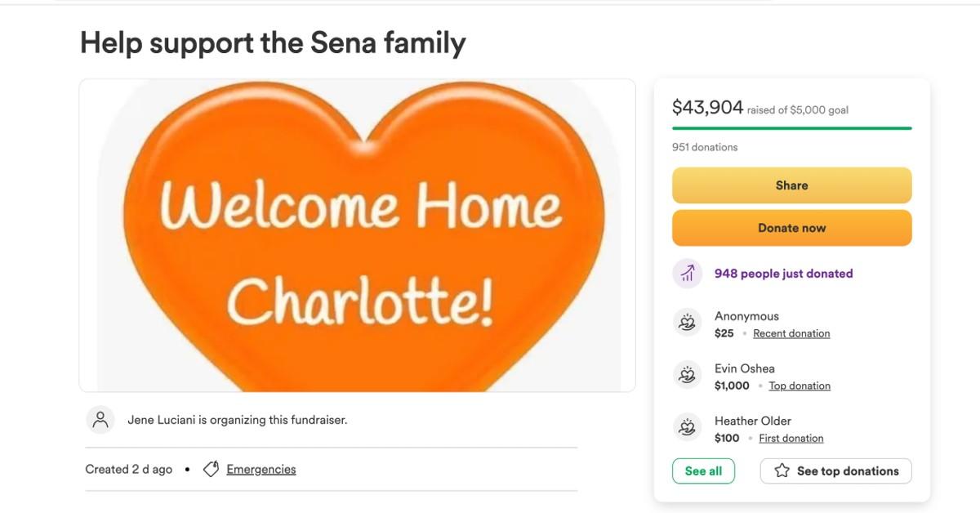Open the First donation link
Screen dimensions: 980x513
coord(791,437)
